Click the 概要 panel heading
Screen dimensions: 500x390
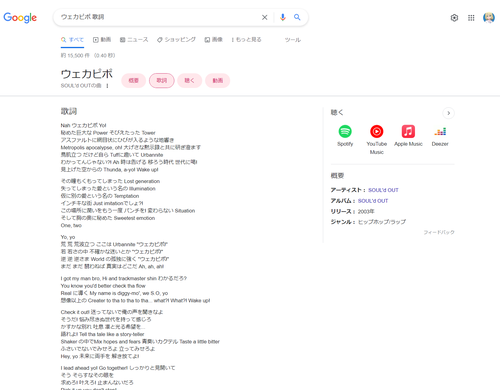337,176
